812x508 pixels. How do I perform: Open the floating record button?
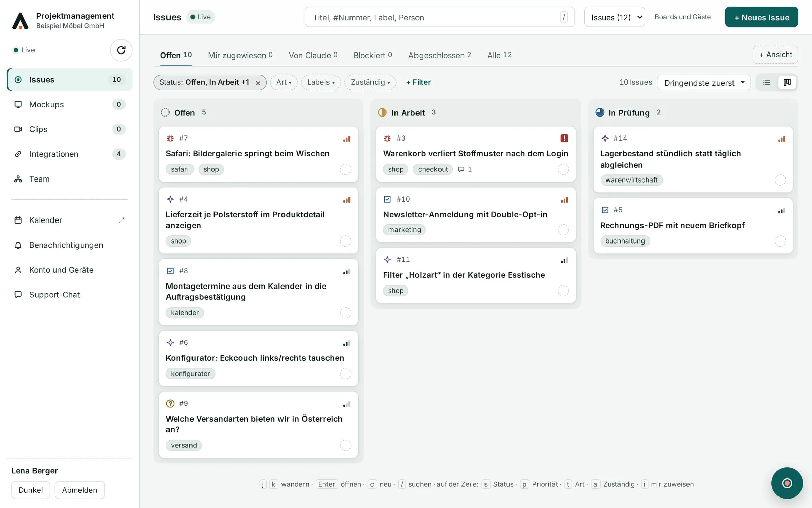[x=787, y=483]
